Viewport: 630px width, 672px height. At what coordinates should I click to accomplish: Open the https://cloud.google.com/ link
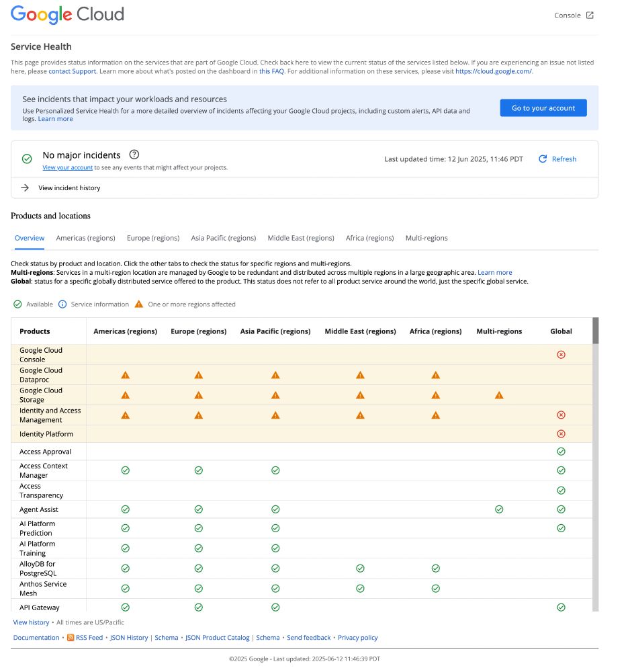pos(494,72)
